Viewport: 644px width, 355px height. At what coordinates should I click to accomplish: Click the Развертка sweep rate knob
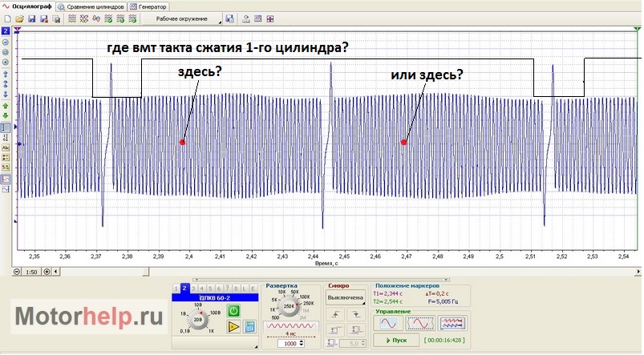pyautogui.click(x=290, y=306)
